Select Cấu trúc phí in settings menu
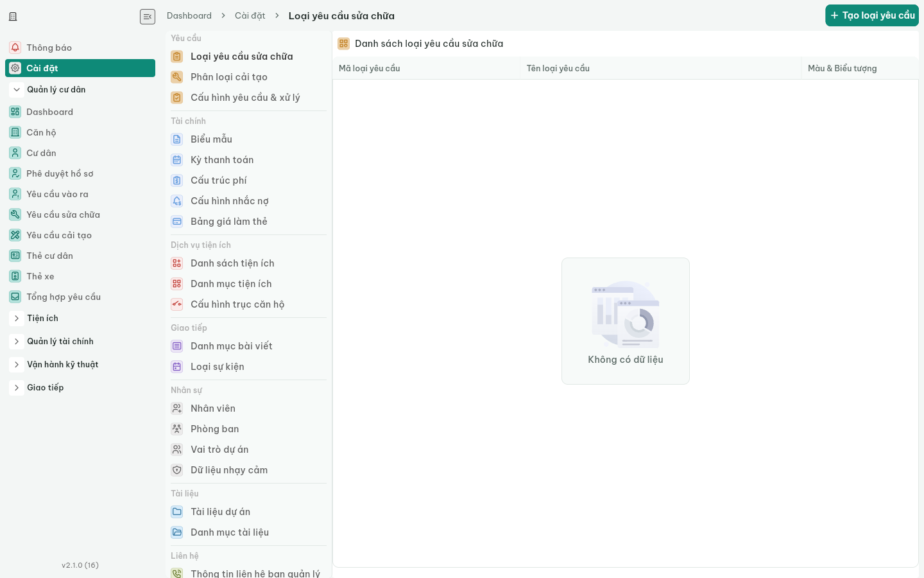 click(x=248, y=180)
